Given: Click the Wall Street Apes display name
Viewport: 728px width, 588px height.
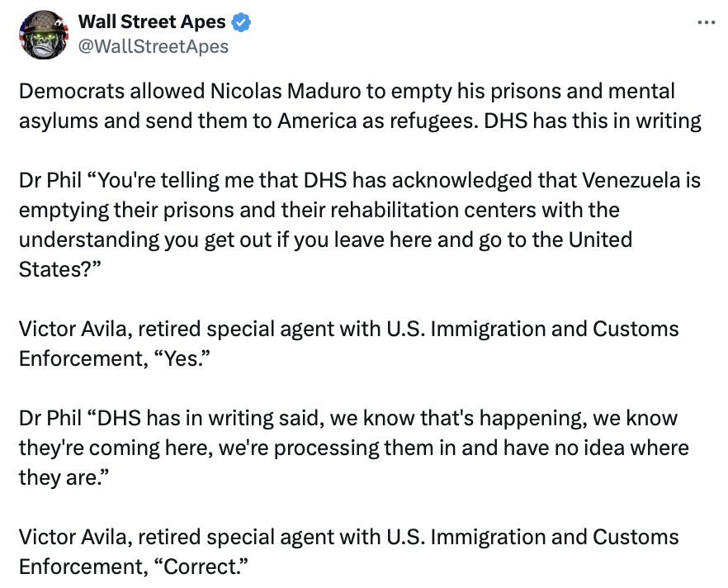Looking at the screenshot, I should (x=151, y=23).
